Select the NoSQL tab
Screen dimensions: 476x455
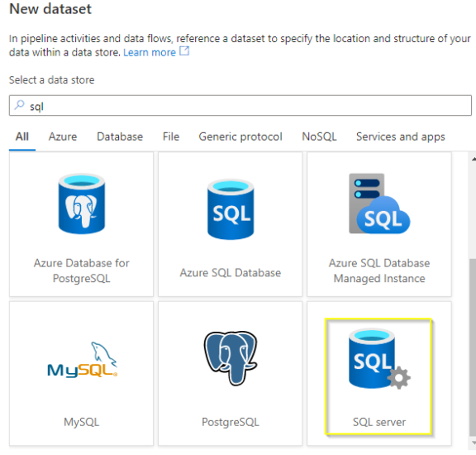coord(319,136)
